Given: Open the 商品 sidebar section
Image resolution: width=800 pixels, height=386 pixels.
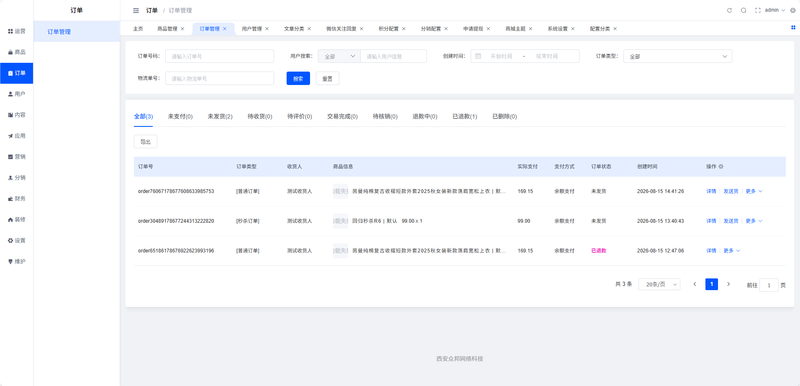Looking at the screenshot, I should click(x=16, y=52).
